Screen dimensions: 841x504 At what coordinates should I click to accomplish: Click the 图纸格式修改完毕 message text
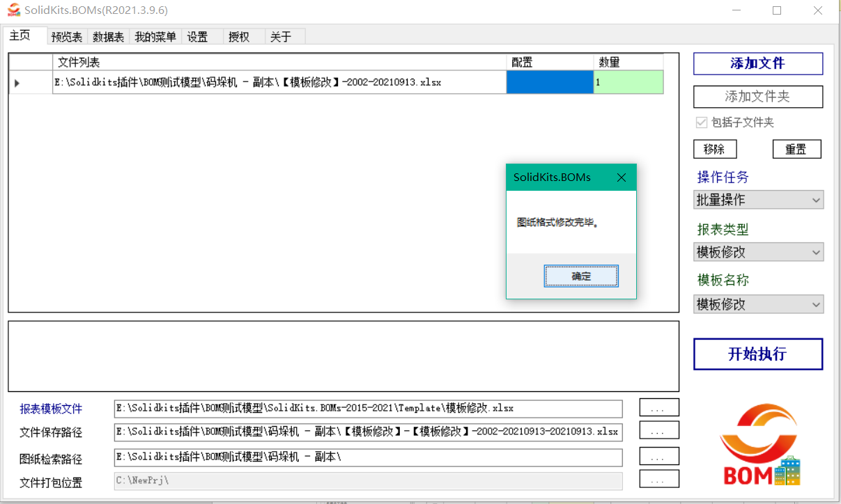coord(557,223)
